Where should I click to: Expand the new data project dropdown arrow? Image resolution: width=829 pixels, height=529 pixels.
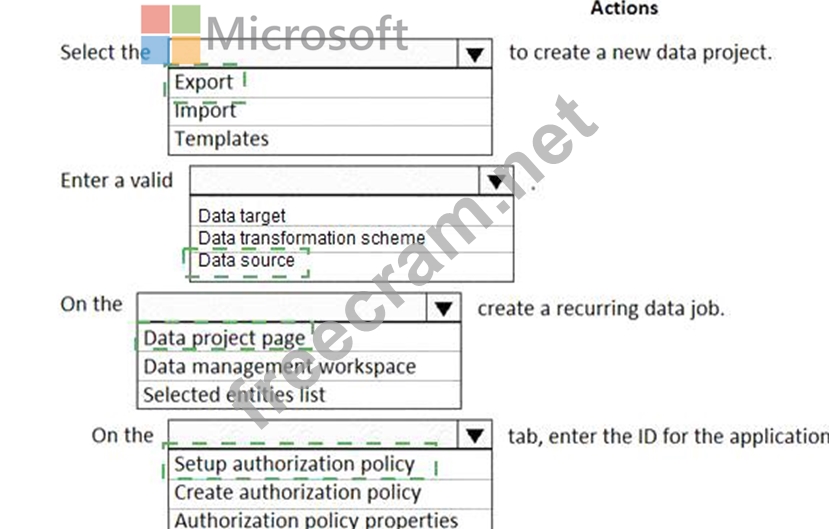tap(476, 54)
